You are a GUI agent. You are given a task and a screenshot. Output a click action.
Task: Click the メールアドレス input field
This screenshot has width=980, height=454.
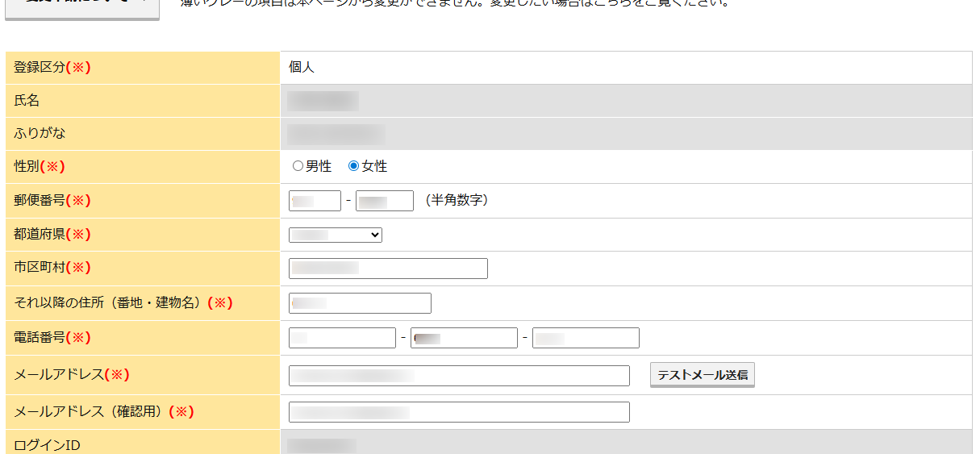459,376
